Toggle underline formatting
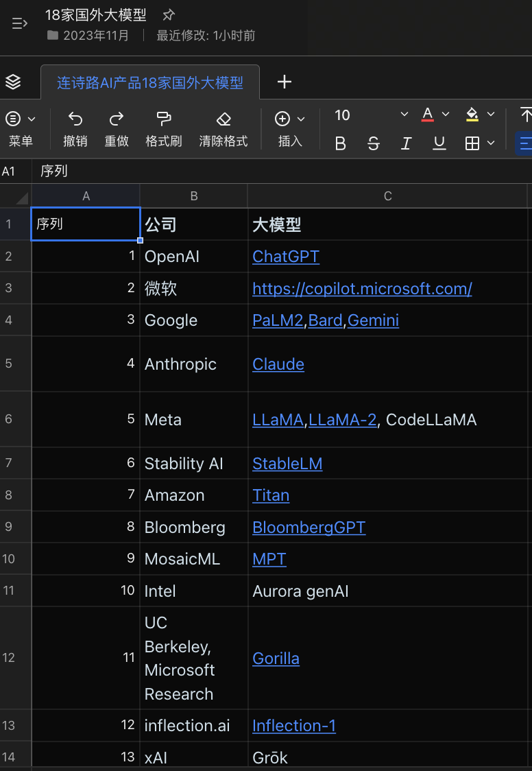 tap(439, 143)
